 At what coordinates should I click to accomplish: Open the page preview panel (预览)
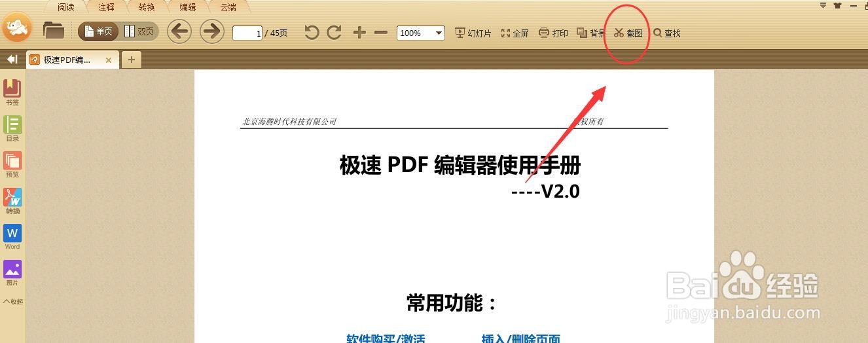pyautogui.click(x=12, y=164)
